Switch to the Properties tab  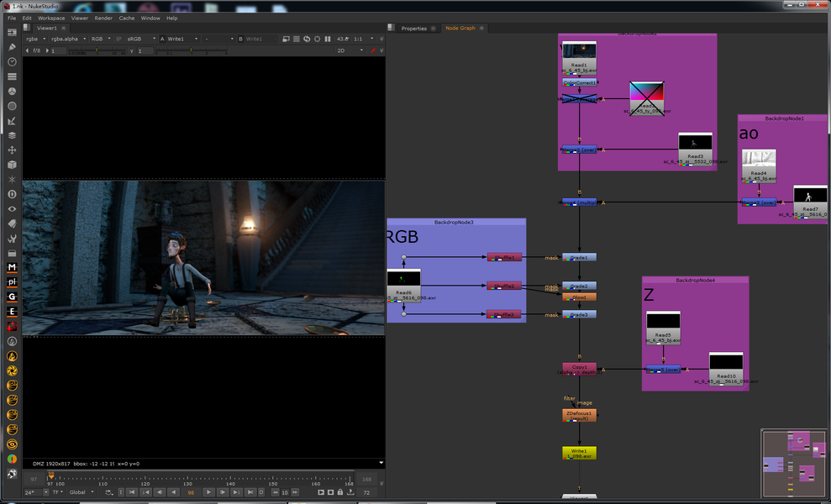coord(414,28)
